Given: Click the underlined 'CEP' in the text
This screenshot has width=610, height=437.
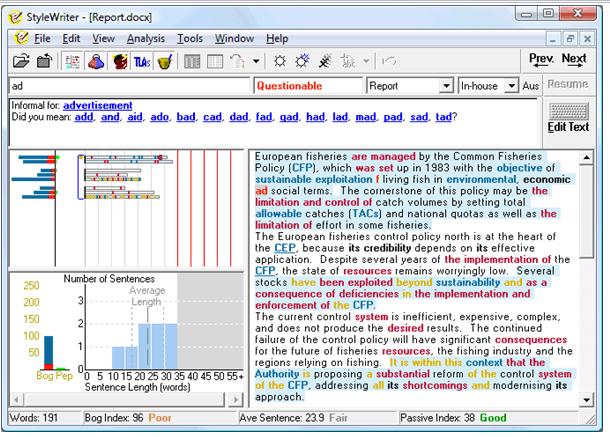Looking at the screenshot, I should coord(285,248).
